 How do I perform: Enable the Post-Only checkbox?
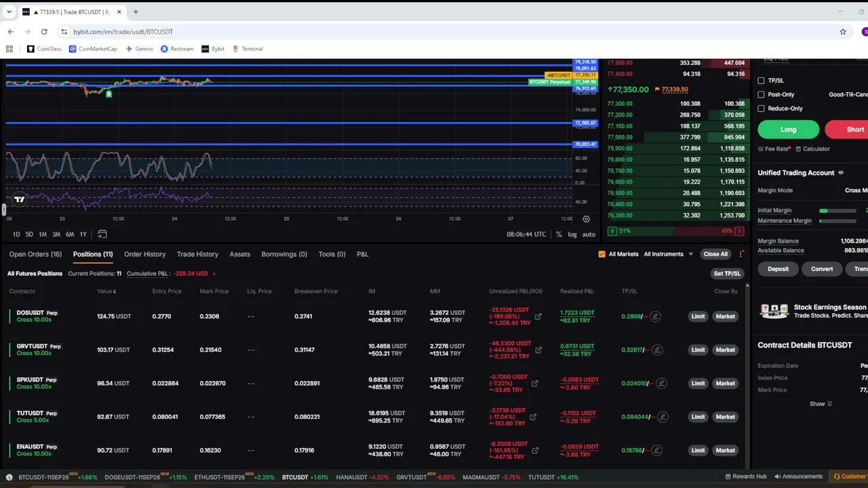pos(761,95)
